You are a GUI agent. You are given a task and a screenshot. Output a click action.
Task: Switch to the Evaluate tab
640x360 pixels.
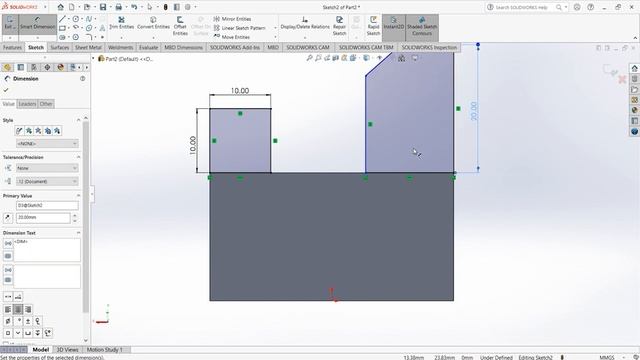click(148, 47)
